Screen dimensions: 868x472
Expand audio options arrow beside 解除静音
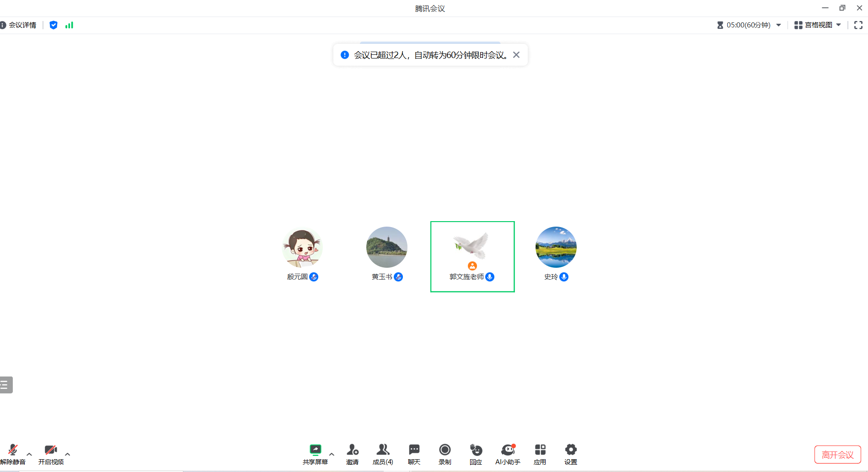pyautogui.click(x=29, y=454)
